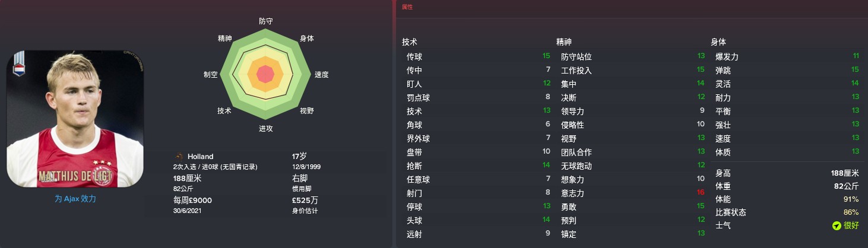868x248 pixels.
Task: Select the 身体 attribute column header
Action: click(718, 42)
